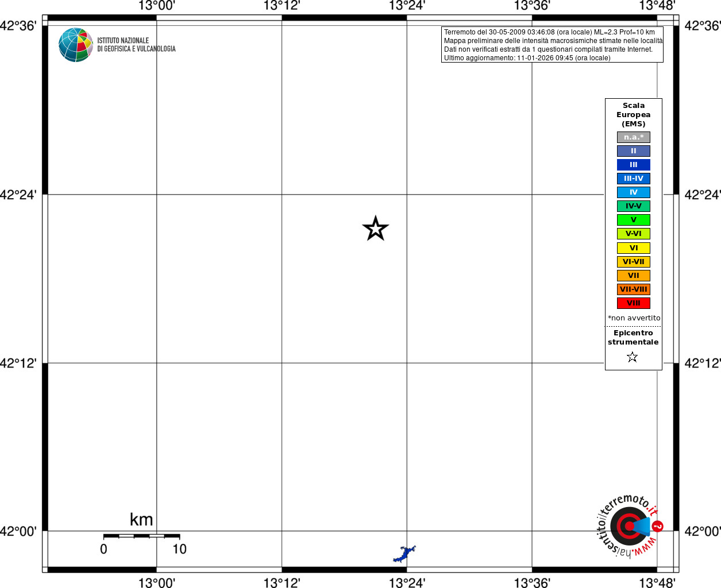Select the VII-VIII legend swatch
The width and height of the screenshot is (721, 588).
634,289
